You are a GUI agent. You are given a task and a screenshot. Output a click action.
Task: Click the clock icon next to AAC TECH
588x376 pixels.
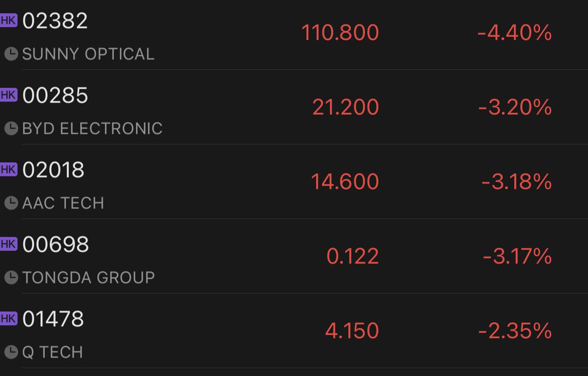click(11, 203)
